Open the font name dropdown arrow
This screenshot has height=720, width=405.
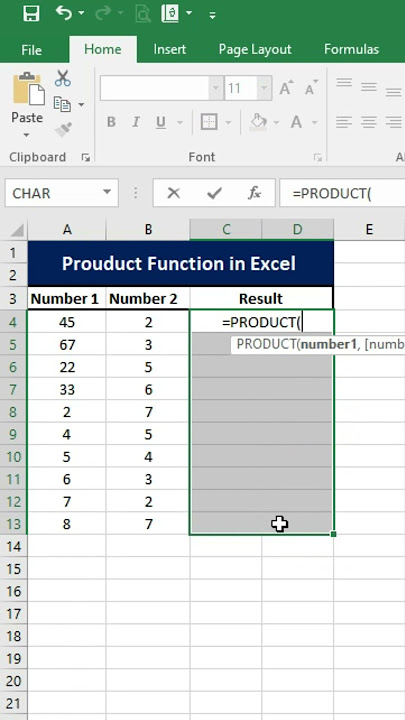coord(216,88)
